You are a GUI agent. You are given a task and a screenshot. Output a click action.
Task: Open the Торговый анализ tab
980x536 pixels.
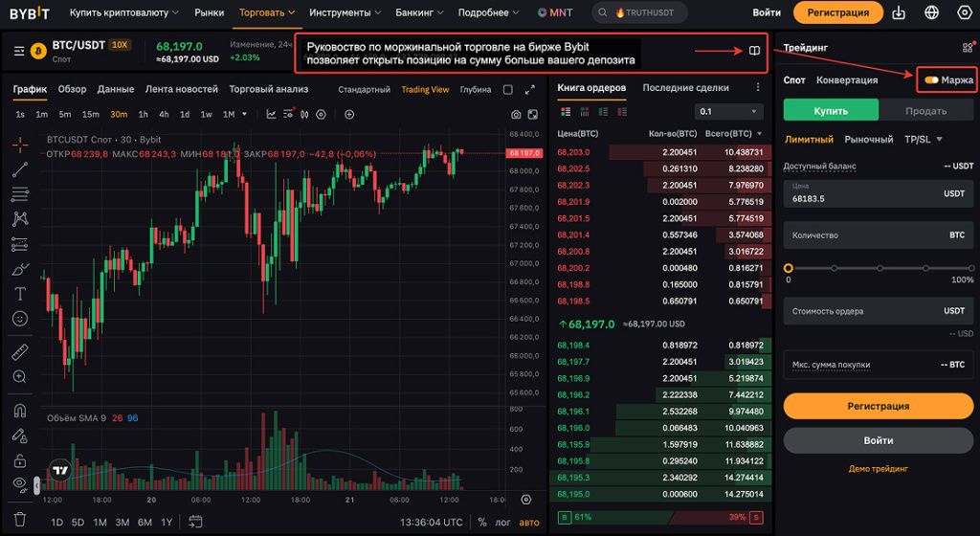[268, 89]
